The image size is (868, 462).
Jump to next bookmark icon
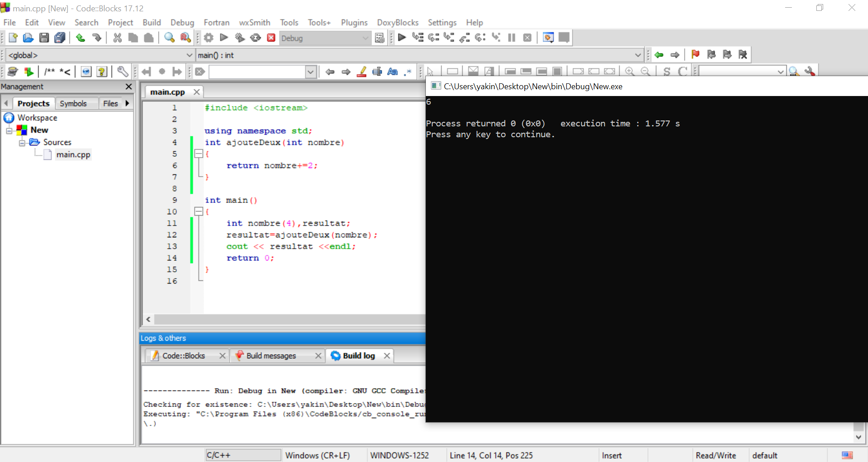click(x=727, y=54)
